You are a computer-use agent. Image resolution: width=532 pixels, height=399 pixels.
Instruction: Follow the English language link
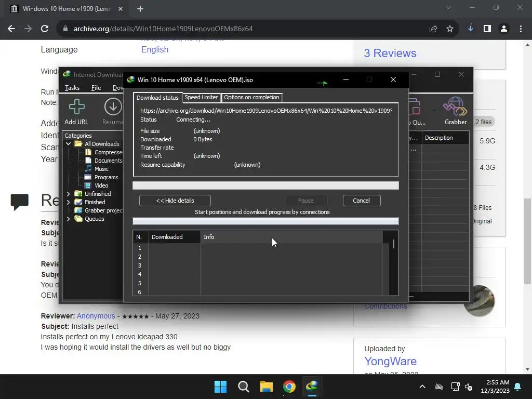[x=155, y=49]
